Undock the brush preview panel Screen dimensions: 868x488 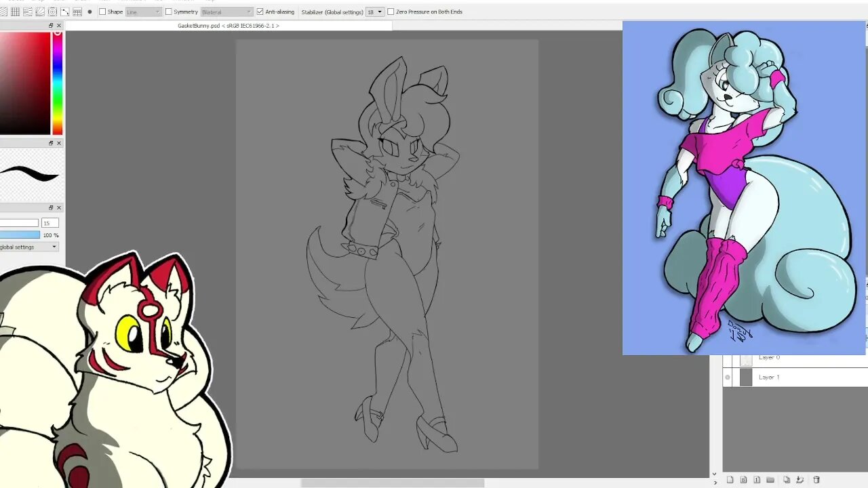[x=51, y=143]
